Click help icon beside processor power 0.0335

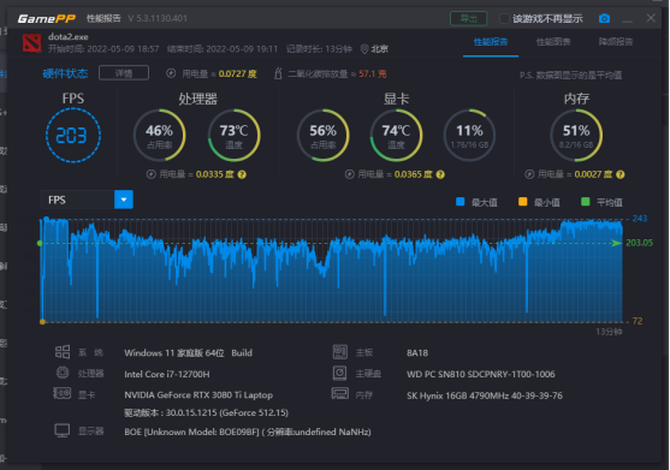point(242,174)
